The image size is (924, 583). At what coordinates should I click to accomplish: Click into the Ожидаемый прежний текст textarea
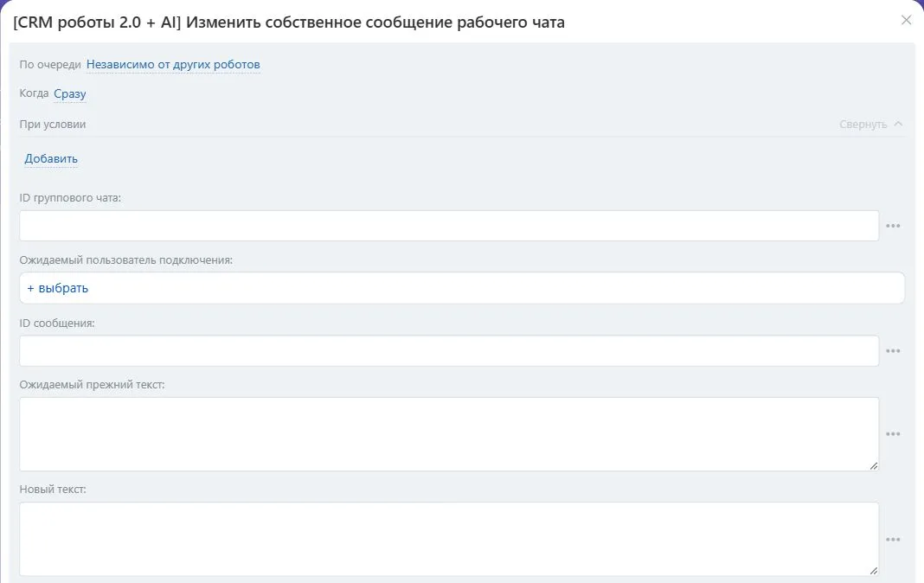[x=449, y=434]
